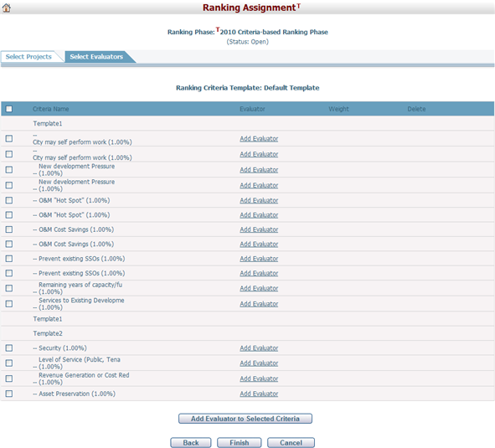Select the Template2 group row

click(248, 333)
